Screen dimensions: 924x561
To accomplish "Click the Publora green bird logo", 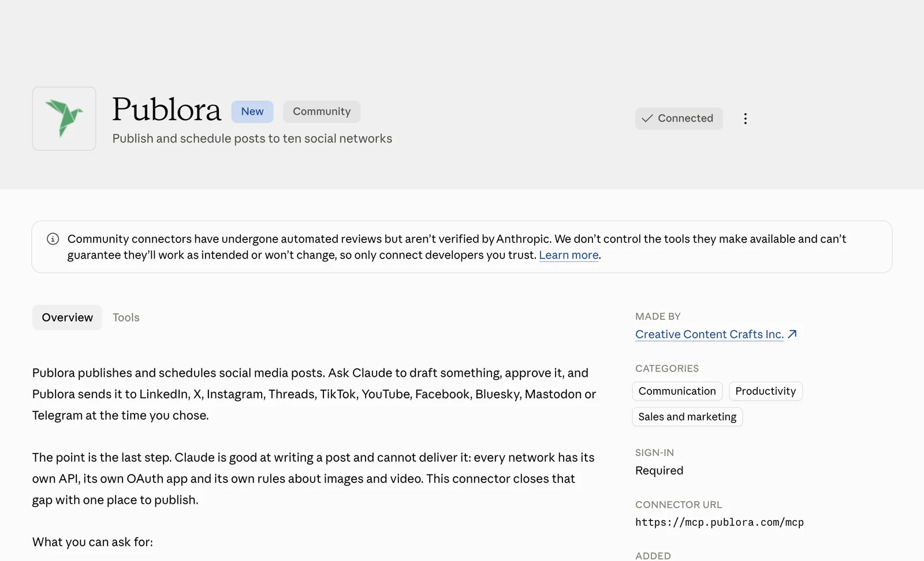I will 64,118.
